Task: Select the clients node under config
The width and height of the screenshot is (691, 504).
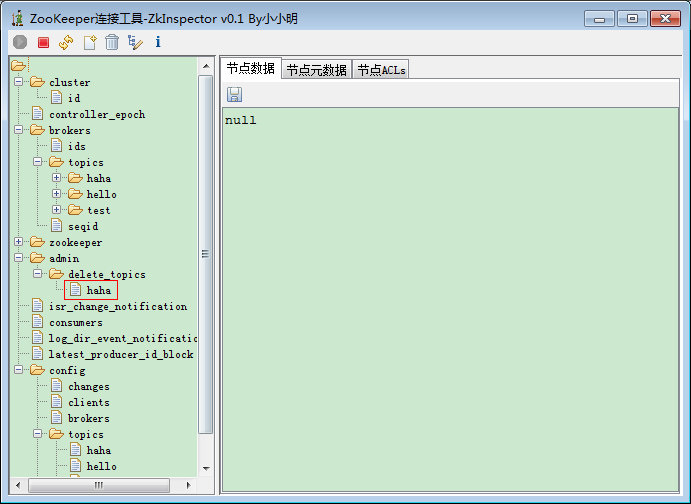Action: click(x=89, y=402)
